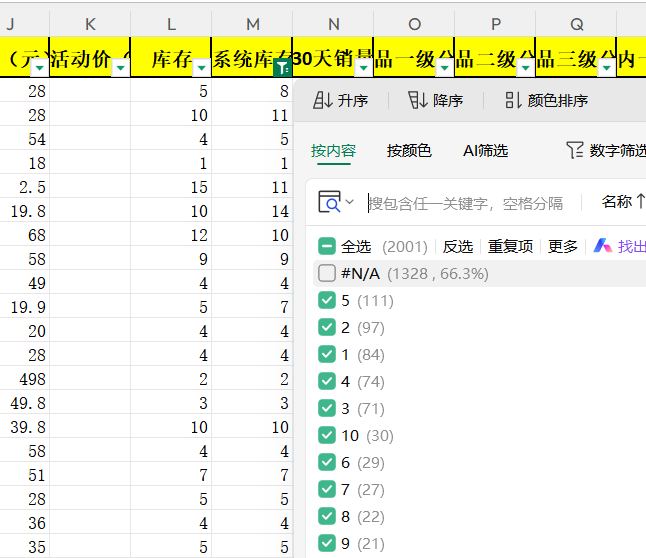
Task: Check the #N/A filter checkbox
Action: coord(327,273)
